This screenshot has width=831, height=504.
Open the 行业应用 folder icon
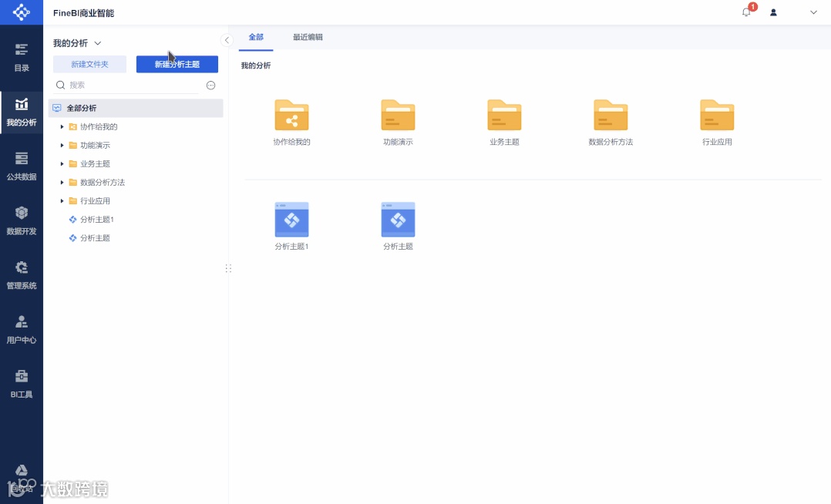pos(717,115)
